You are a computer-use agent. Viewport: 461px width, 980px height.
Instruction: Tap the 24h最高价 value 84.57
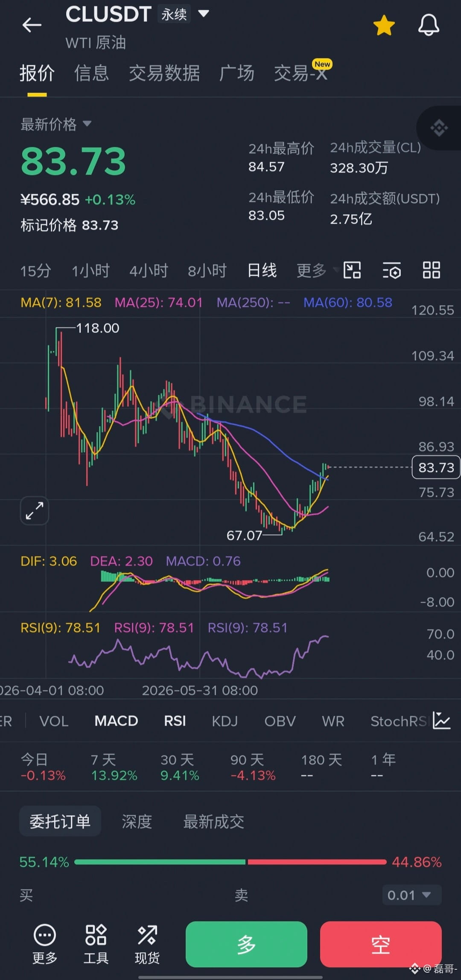(x=266, y=167)
